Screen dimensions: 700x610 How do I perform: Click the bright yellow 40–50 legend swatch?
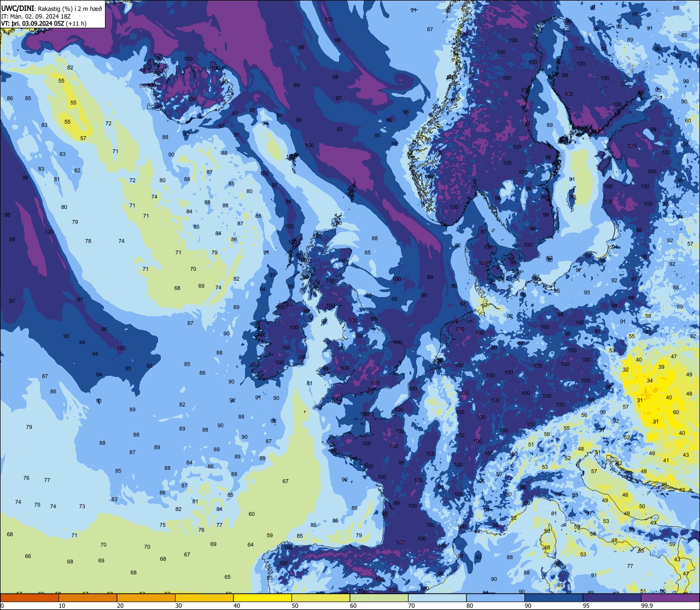[262, 597]
